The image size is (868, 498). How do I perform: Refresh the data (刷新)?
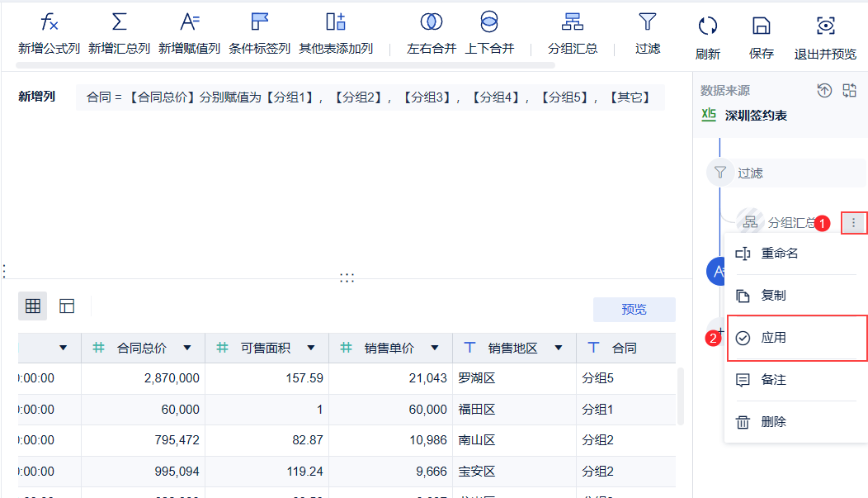[707, 38]
